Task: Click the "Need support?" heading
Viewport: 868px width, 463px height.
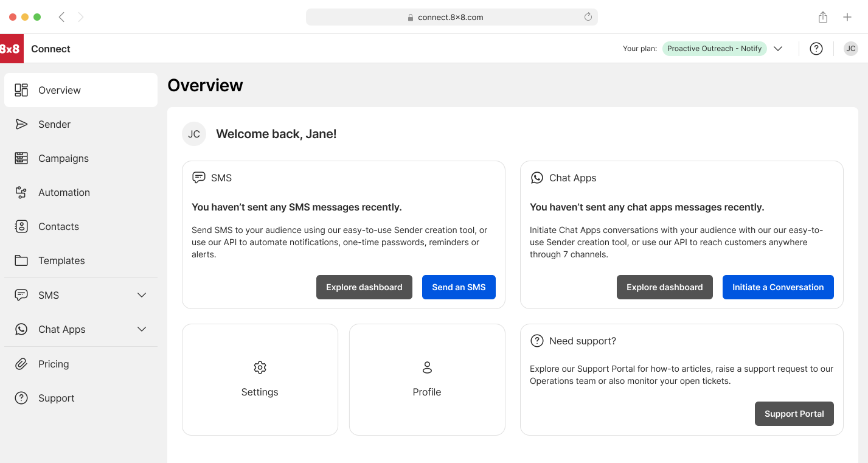Action: click(x=583, y=341)
